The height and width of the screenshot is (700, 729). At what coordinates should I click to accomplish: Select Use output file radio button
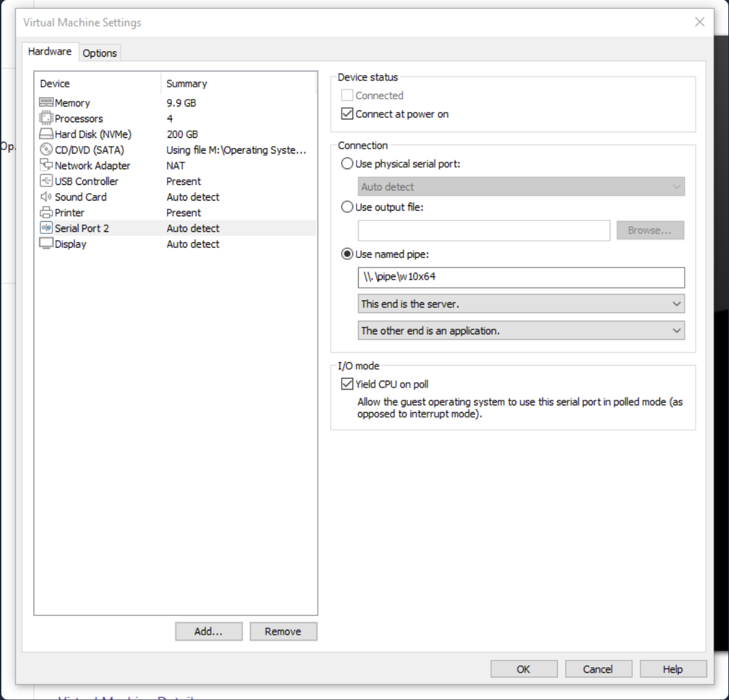pyautogui.click(x=348, y=207)
